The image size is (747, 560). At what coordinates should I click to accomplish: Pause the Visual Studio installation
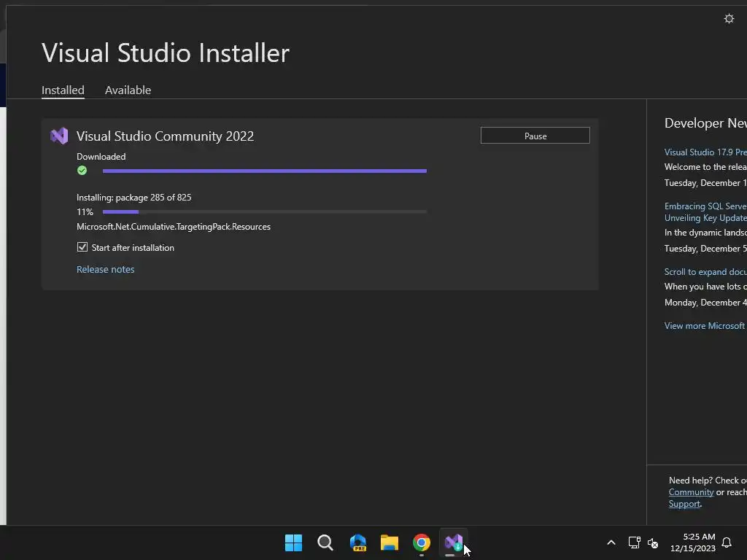535,136
